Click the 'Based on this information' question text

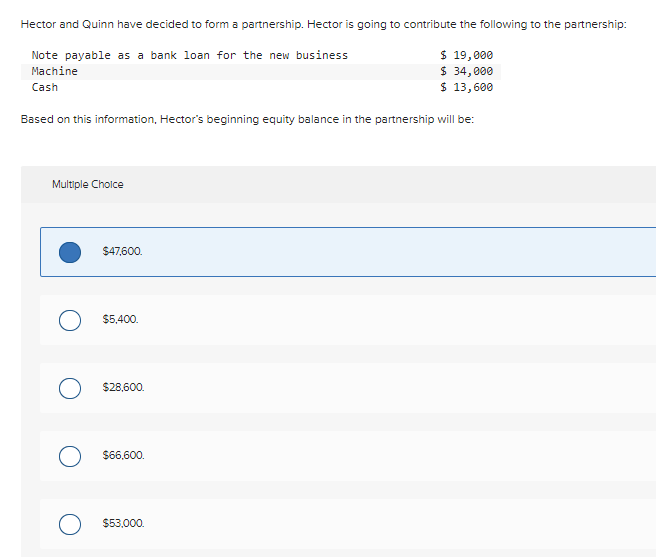pyautogui.click(x=247, y=120)
